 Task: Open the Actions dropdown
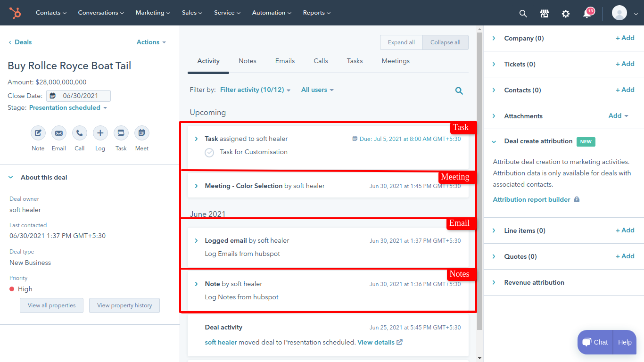coord(151,42)
